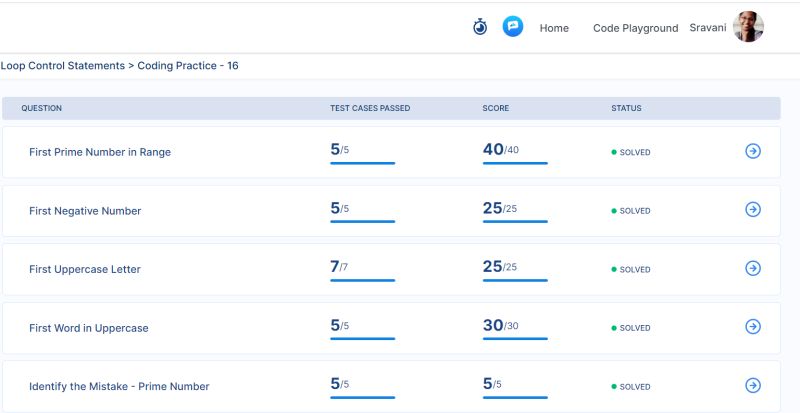800x413 pixels.
Task: Open the blue chat messages icon
Action: pyautogui.click(x=513, y=27)
